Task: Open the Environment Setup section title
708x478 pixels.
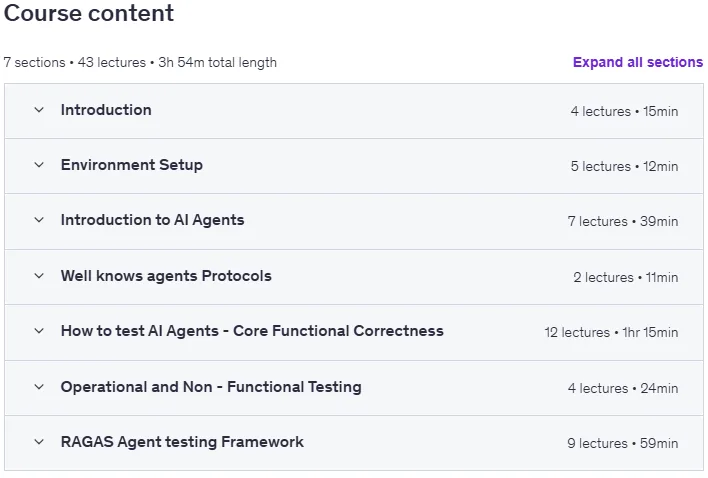Action: tap(132, 165)
